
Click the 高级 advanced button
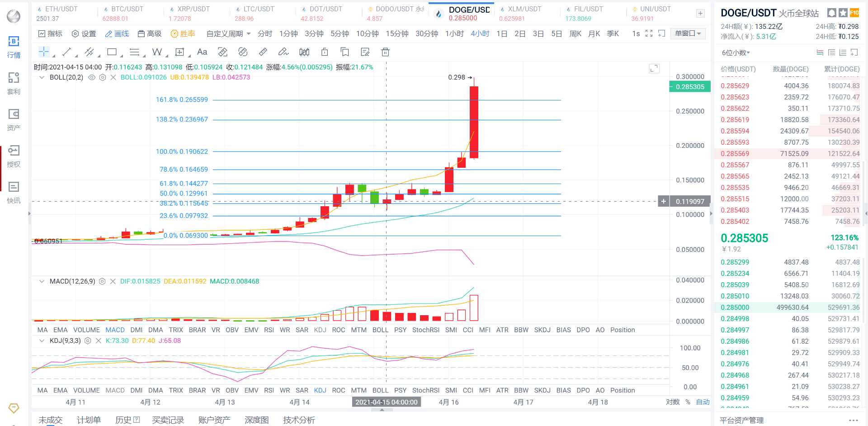coord(150,33)
